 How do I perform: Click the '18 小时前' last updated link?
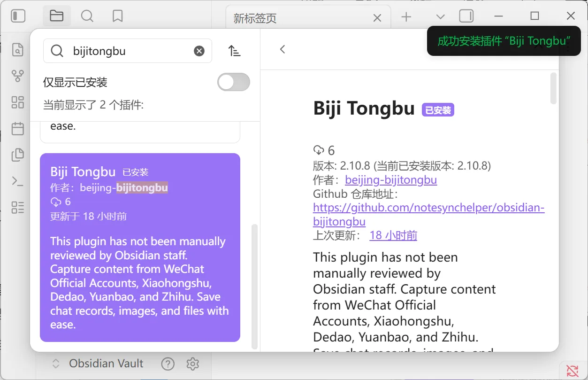click(393, 235)
